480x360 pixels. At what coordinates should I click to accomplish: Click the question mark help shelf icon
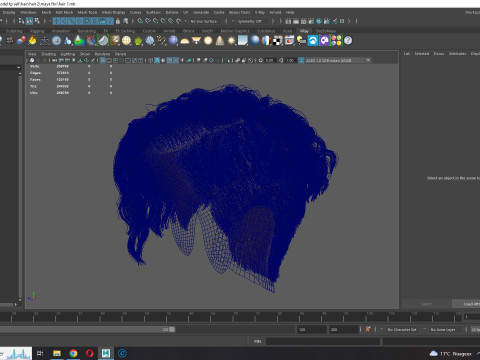348,41
